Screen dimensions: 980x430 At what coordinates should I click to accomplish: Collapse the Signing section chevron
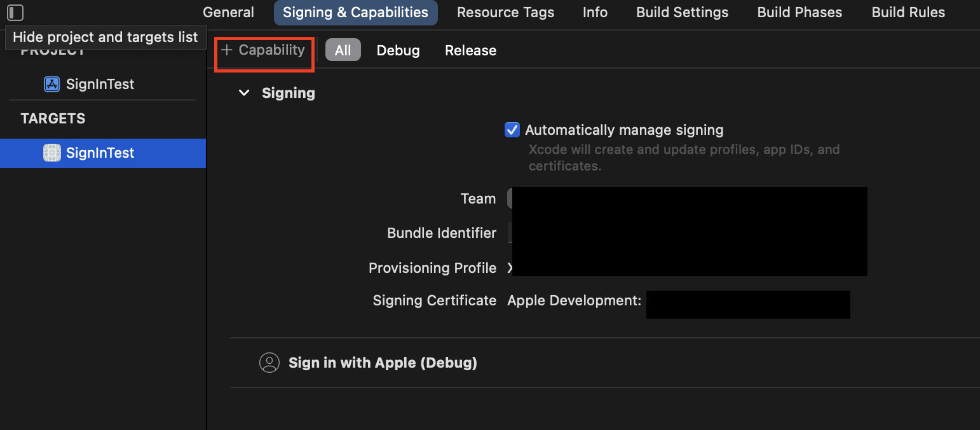(x=244, y=93)
